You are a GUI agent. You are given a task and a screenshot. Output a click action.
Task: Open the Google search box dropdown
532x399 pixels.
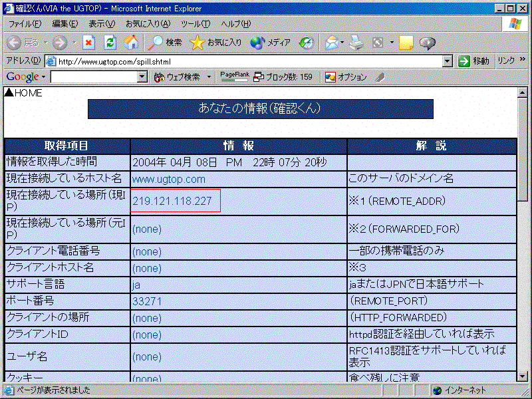point(142,77)
